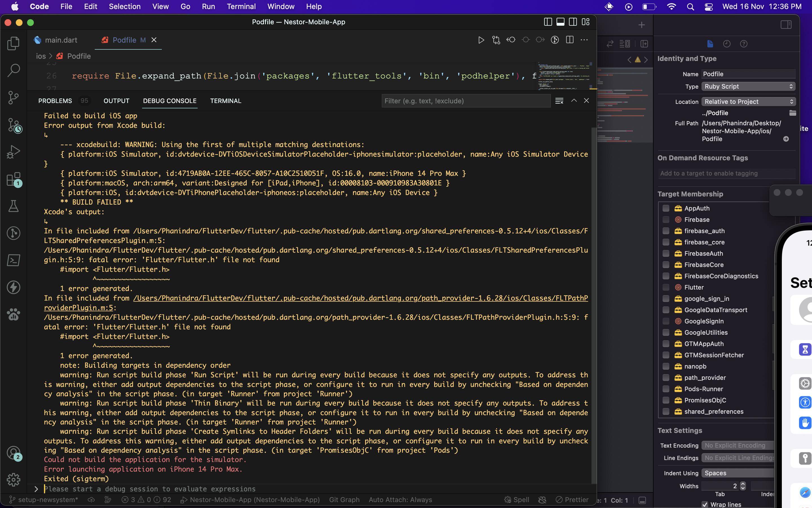The image size is (812, 508).
Task: Open File inspector icon in Xcode
Action: tap(710, 44)
